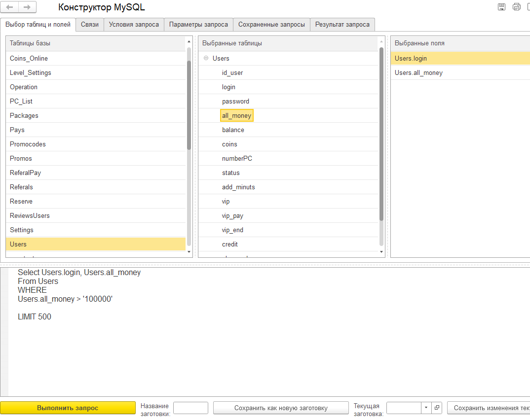This screenshot has width=530, height=420.
Task: Select the Reserve table
Action: point(96,201)
